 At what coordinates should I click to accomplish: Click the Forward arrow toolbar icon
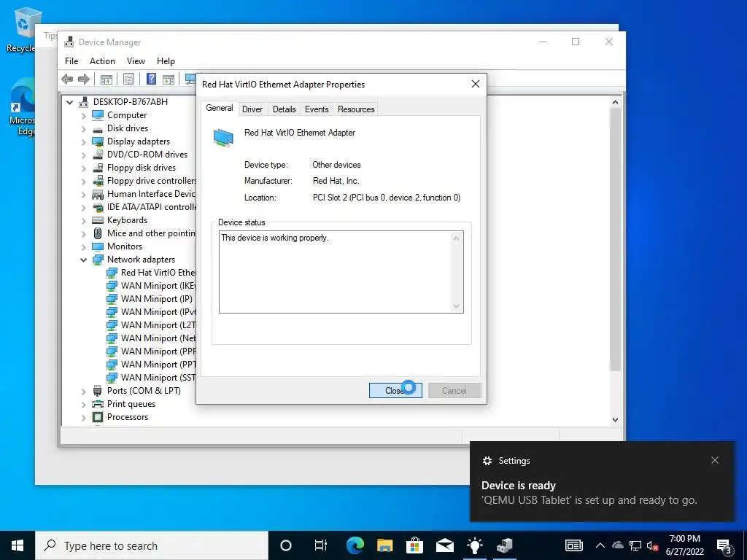coord(84,79)
